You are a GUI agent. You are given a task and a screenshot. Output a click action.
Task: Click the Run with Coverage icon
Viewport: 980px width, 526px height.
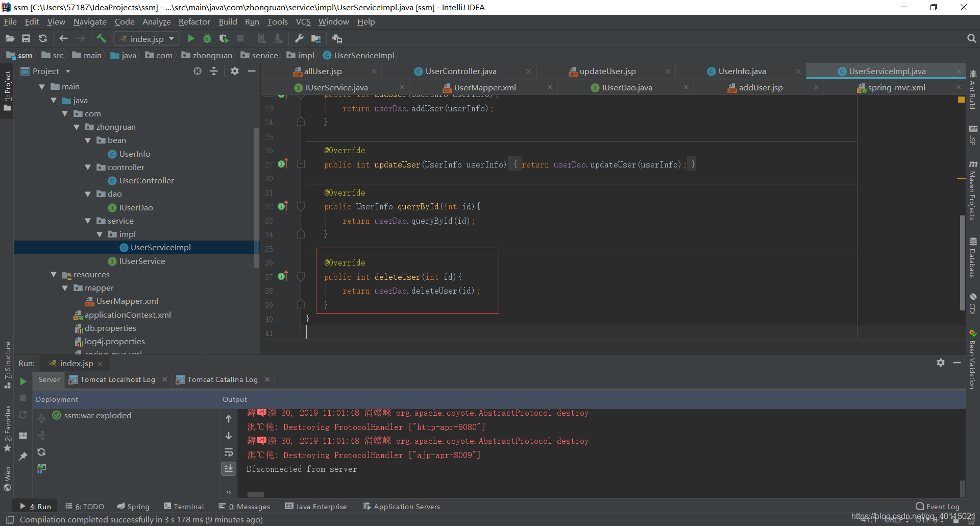[x=224, y=38]
